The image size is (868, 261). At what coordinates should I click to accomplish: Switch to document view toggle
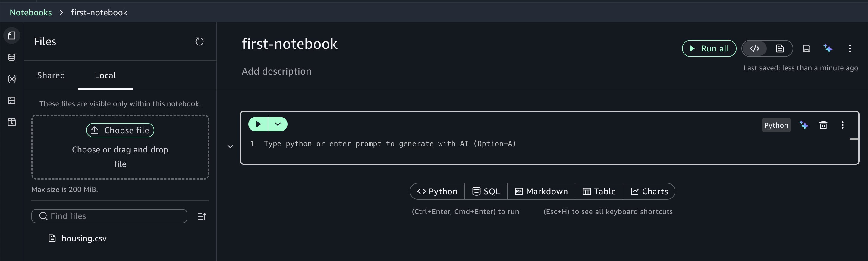780,48
